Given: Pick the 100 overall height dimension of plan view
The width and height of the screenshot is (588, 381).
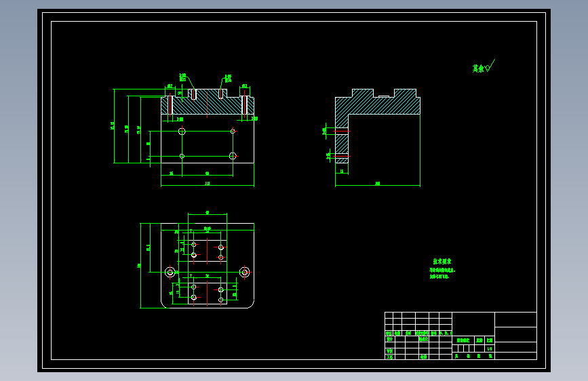Looking at the screenshot, I should (x=139, y=266).
